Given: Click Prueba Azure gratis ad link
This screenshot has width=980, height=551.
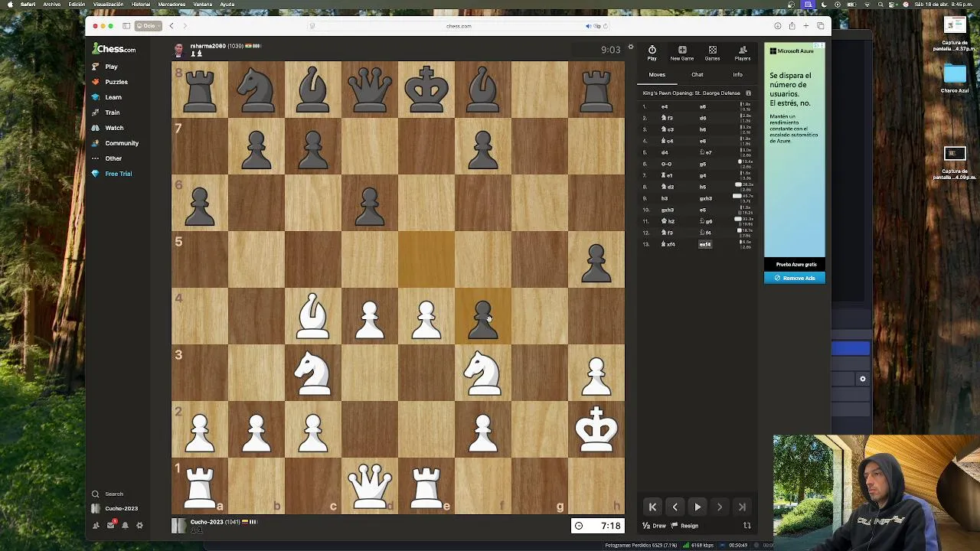Looking at the screenshot, I should (x=796, y=265).
